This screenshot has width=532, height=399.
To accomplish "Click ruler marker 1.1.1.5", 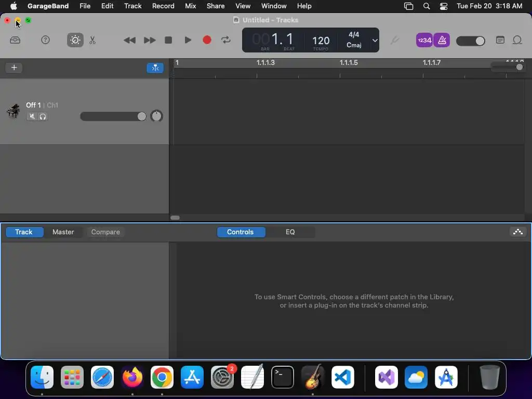I will click(349, 62).
